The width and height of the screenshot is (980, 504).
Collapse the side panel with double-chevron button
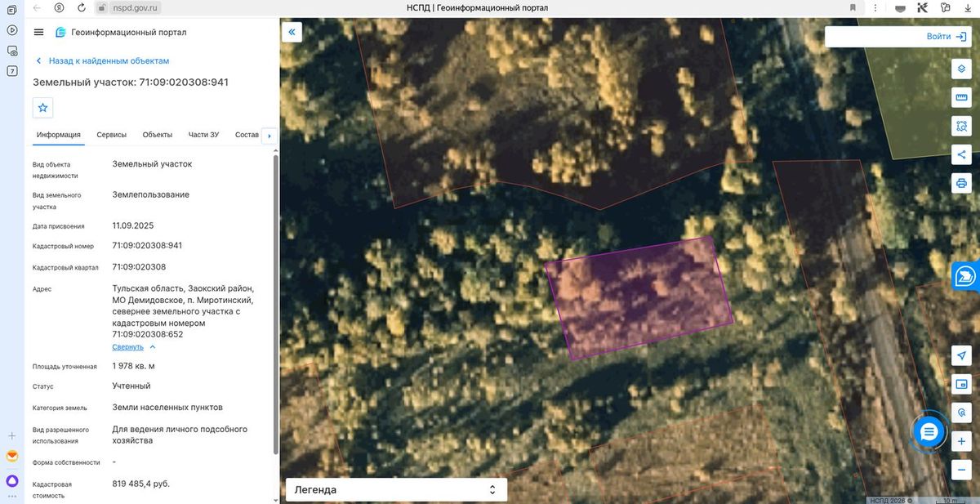292,32
